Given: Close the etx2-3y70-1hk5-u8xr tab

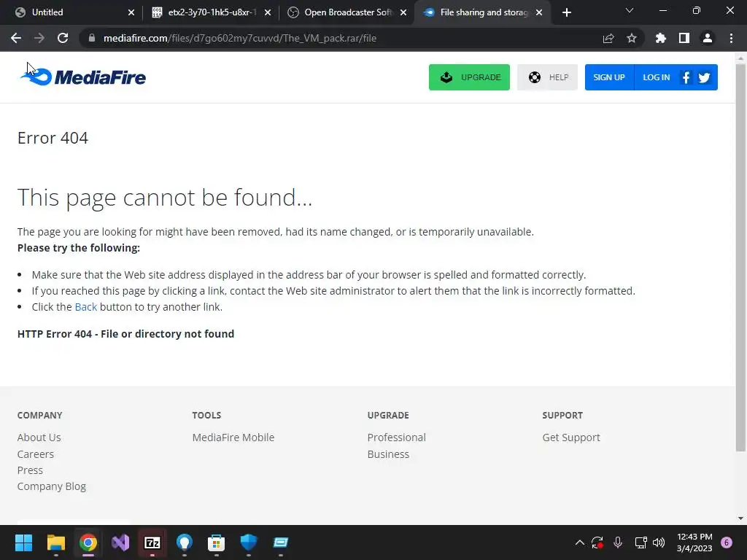Looking at the screenshot, I should (x=268, y=12).
